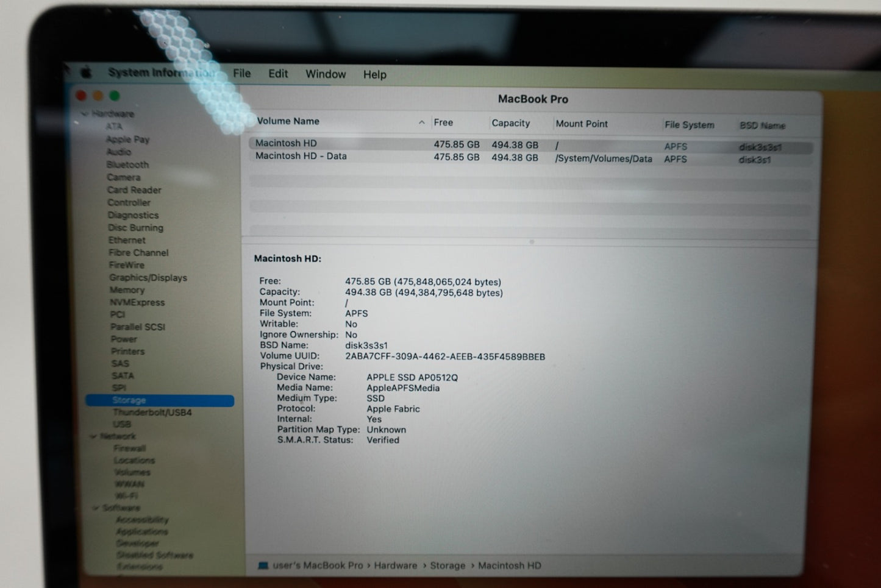The height and width of the screenshot is (588, 881).
Task: Collapse the Network section disclosure triangle
Action: point(93,436)
